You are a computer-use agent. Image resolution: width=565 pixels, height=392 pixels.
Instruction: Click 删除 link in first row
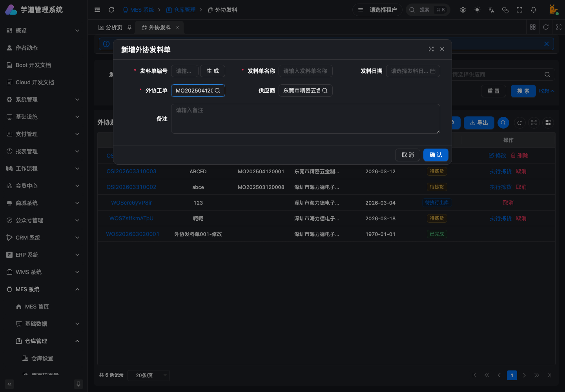[519, 156]
